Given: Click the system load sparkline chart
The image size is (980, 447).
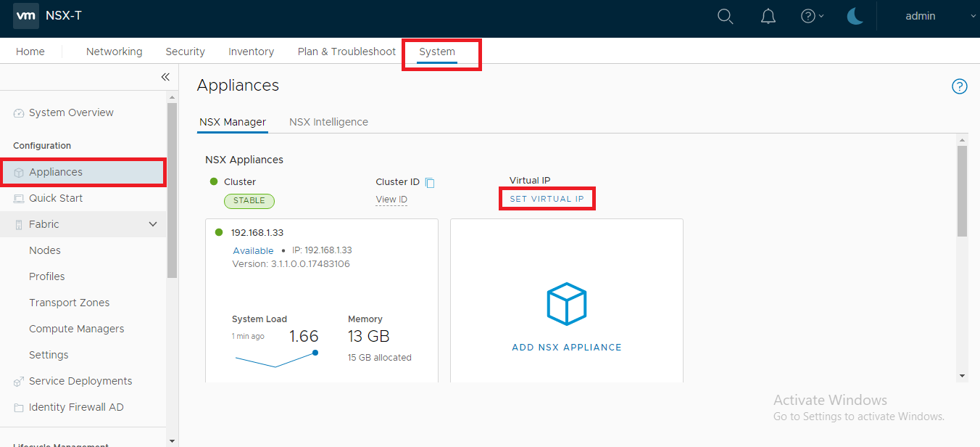Looking at the screenshot, I should tap(275, 358).
